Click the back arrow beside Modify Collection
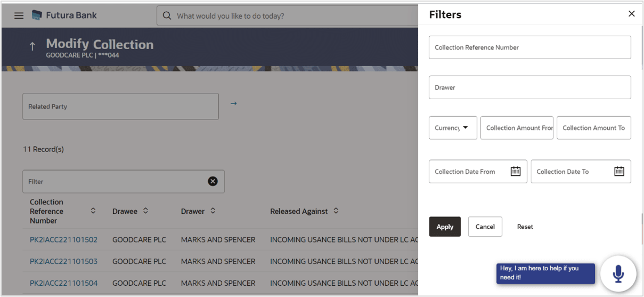 (x=32, y=47)
